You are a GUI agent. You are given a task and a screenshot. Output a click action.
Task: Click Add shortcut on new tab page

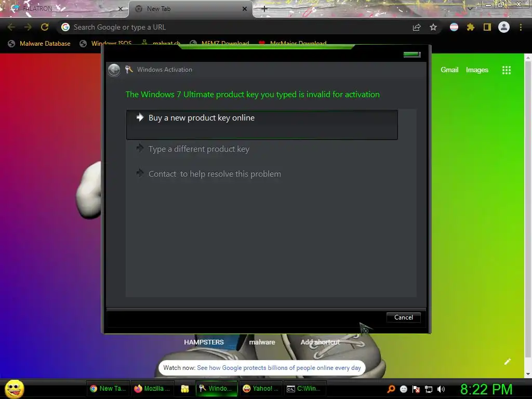click(320, 342)
